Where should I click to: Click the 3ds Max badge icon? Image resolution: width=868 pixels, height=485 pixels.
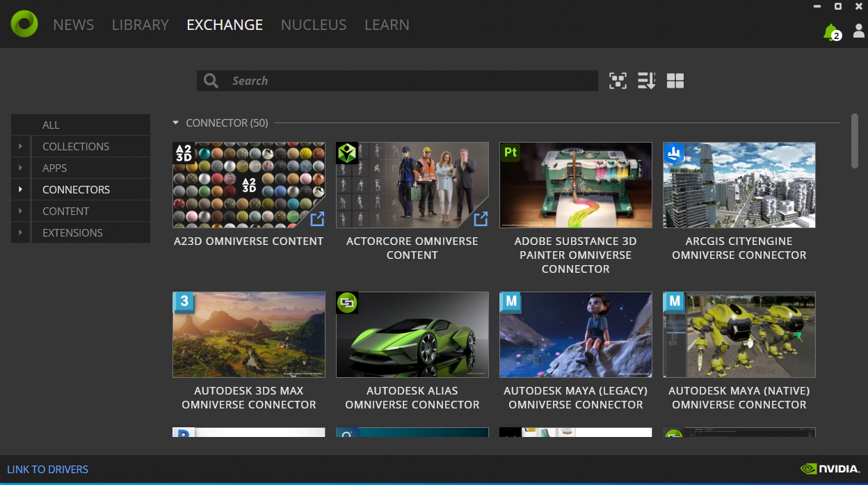[184, 303]
